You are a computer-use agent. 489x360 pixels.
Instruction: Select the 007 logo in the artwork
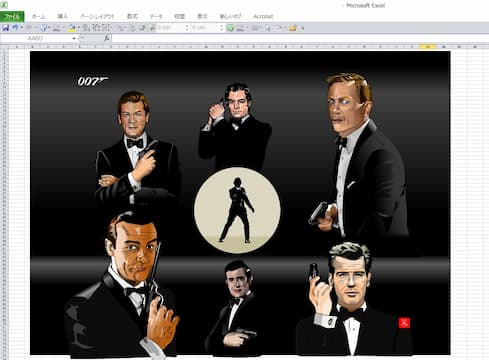(93, 81)
